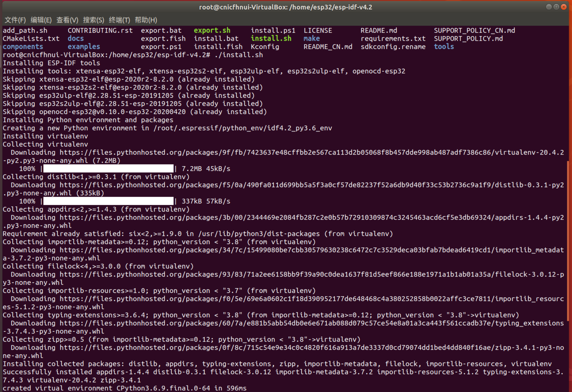Select the examples directory name
This screenshot has width=572, height=392.
pos(84,47)
